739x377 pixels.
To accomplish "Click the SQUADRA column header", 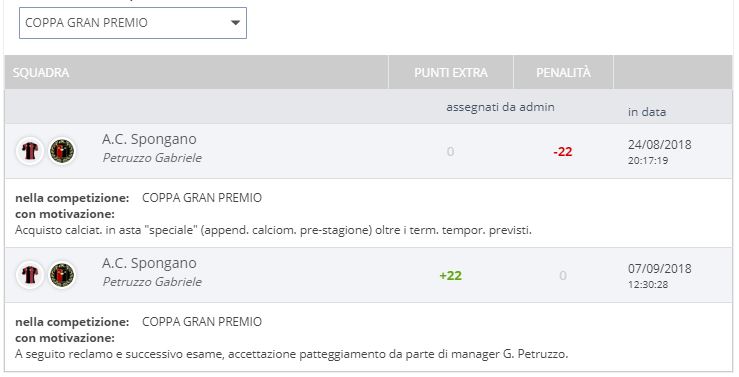I will (x=41, y=73).
